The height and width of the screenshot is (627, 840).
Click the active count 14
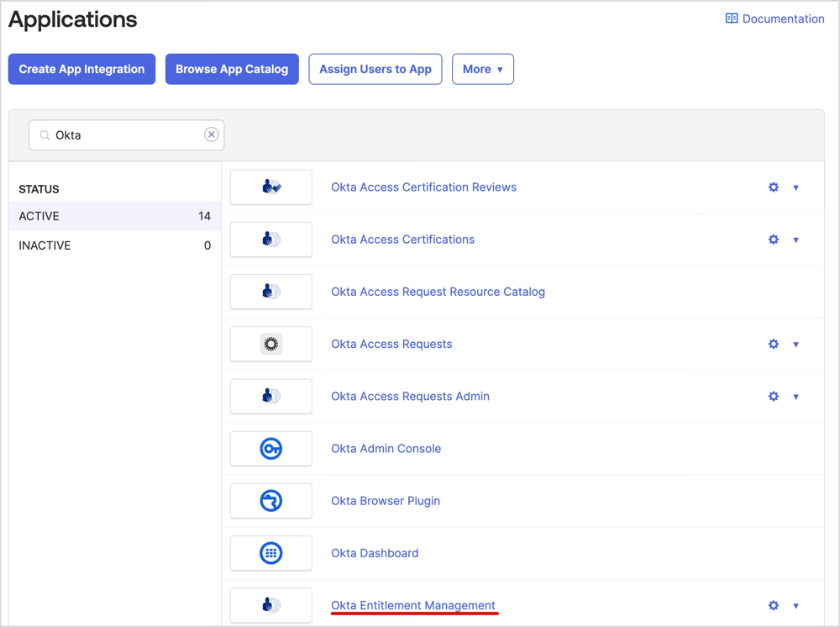pos(204,216)
